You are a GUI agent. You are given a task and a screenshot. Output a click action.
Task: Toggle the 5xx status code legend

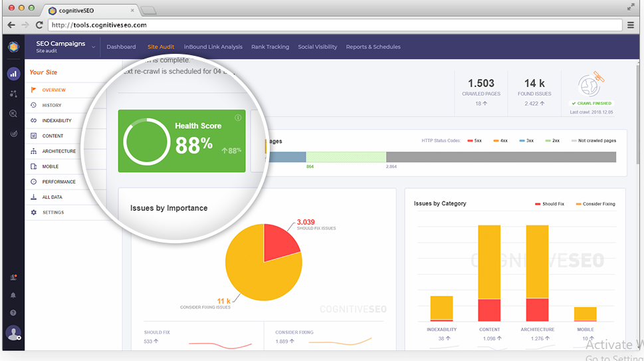pos(475,140)
